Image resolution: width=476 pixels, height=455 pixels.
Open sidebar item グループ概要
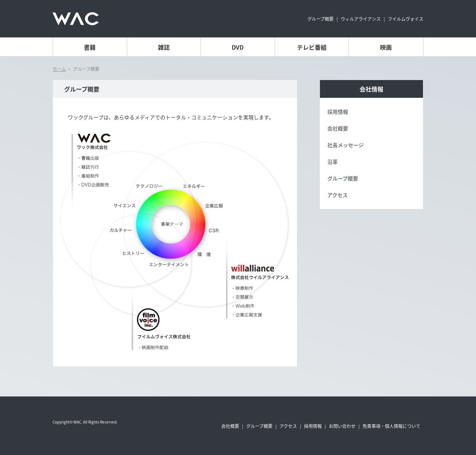pos(343,179)
